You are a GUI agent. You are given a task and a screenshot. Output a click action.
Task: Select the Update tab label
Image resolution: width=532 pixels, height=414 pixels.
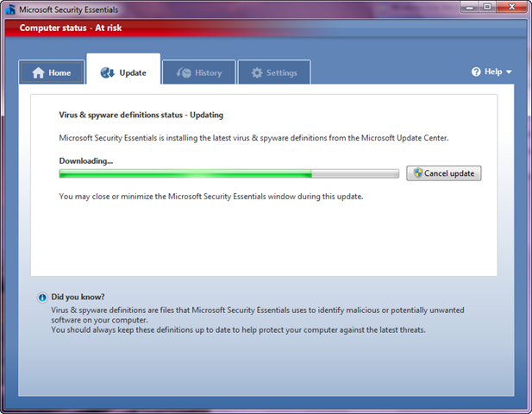(x=132, y=73)
